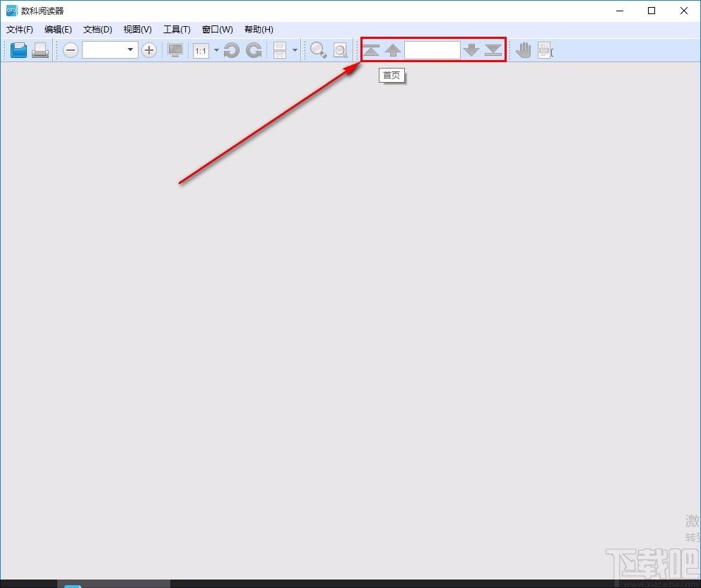This screenshot has width=701, height=588.
Task: Click the page number input field
Action: pos(432,50)
